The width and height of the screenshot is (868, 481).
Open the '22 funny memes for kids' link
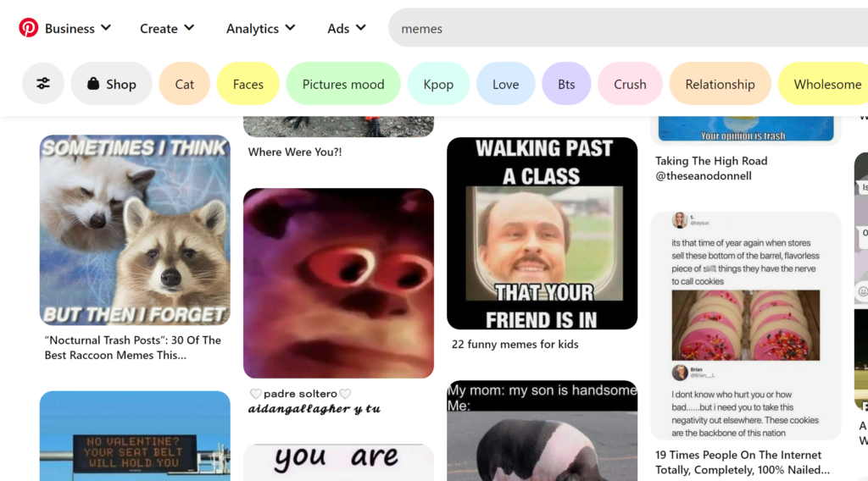pos(515,345)
